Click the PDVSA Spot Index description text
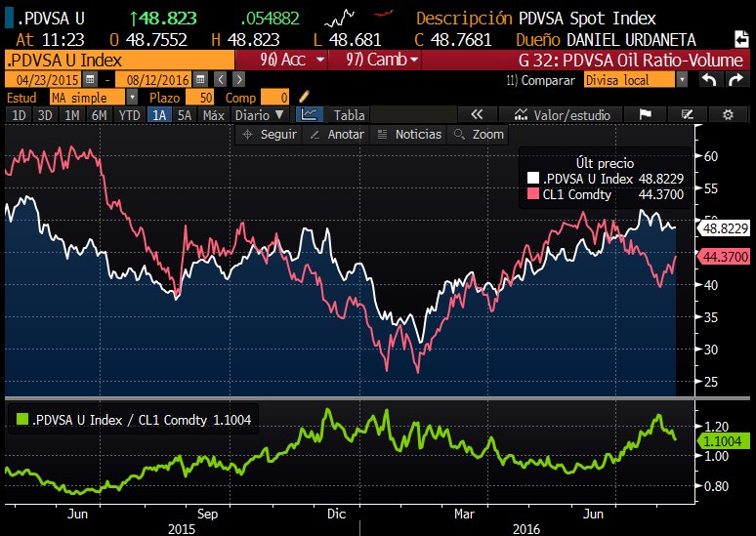This screenshot has height=536, width=756. [x=587, y=19]
